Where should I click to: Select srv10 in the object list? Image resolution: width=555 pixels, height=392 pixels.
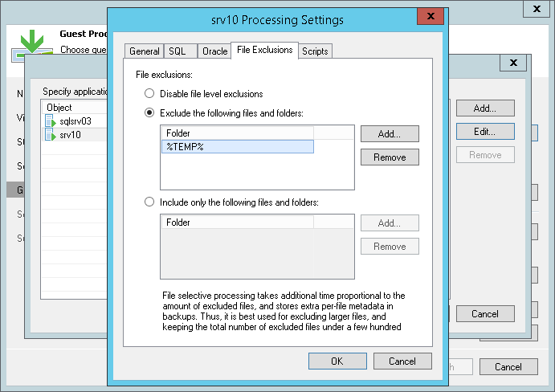tap(75, 135)
